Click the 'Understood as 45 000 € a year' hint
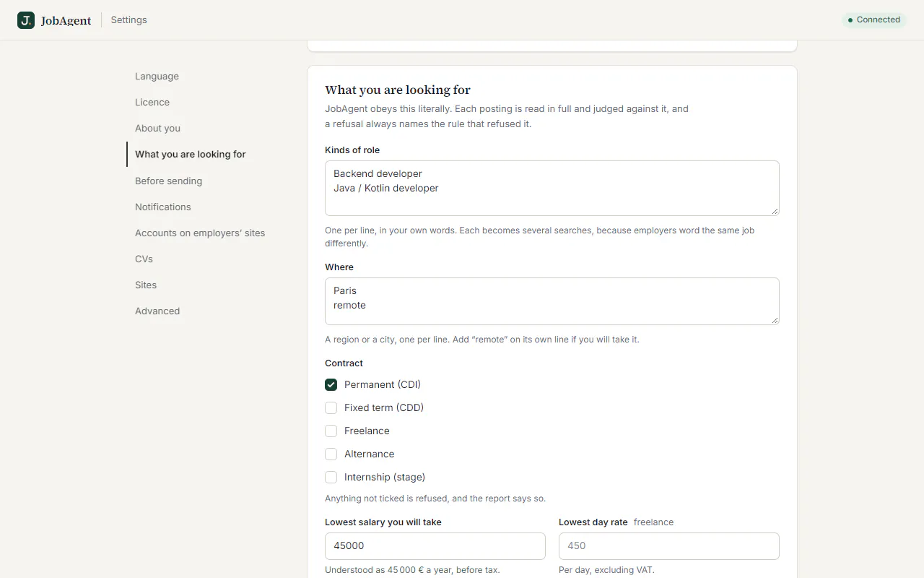The height and width of the screenshot is (578, 924). click(412, 569)
